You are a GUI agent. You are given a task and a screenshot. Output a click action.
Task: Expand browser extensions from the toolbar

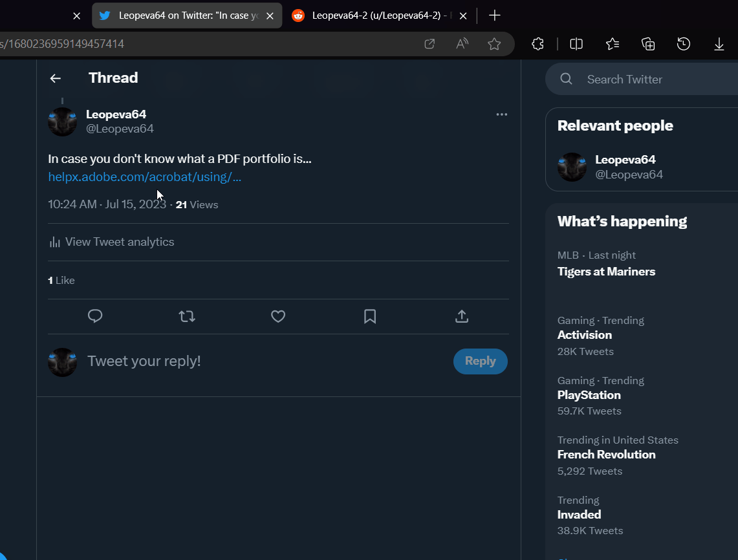tap(537, 43)
